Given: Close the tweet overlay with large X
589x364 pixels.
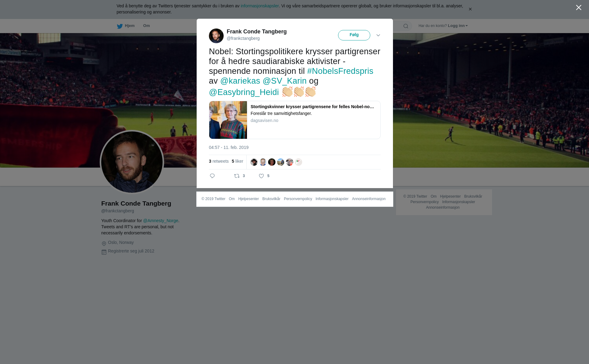Looking at the screenshot, I should coord(579,8).
